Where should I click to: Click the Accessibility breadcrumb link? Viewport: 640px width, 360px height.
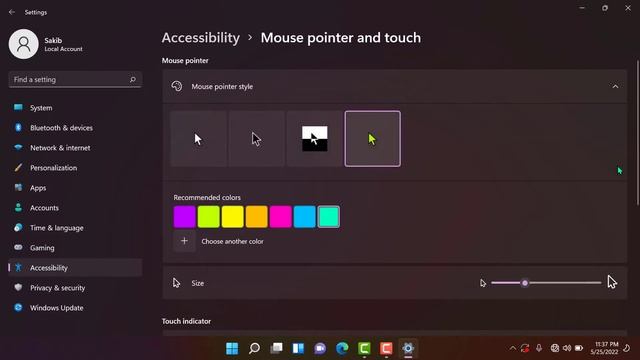pos(201,38)
